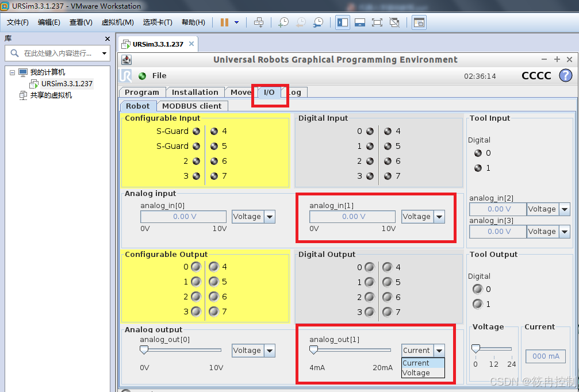Click the analog_in[0] value field
579x392 pixels.
tap(183, 217)
